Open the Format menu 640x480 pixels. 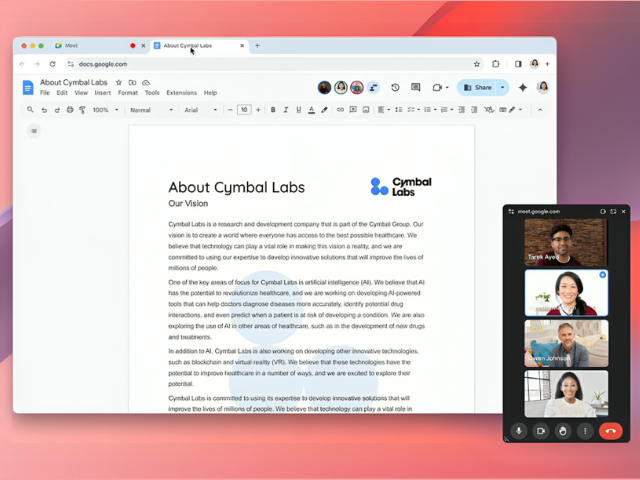pyautogui.click(x=128, y=93)
